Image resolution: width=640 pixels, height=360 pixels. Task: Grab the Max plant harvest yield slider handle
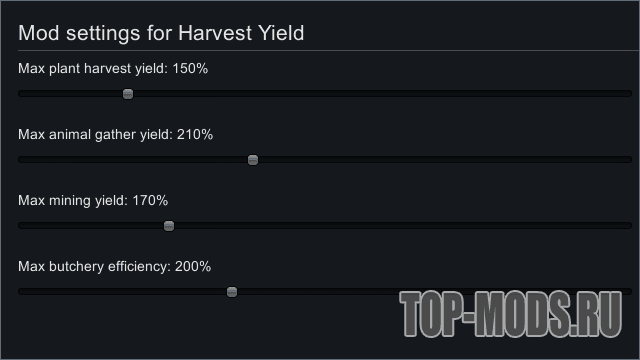pyautogui.click(x=128, y=94)
